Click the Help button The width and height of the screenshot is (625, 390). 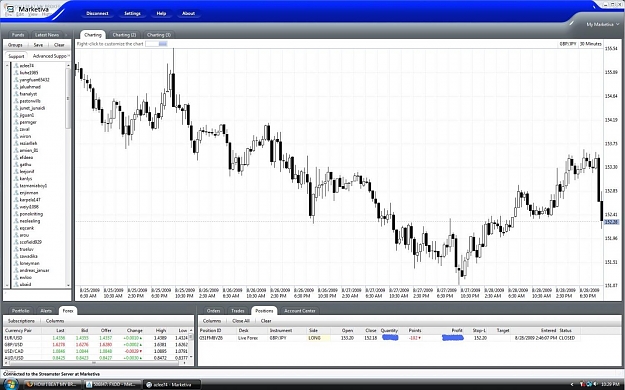click(x=161, y=14)
